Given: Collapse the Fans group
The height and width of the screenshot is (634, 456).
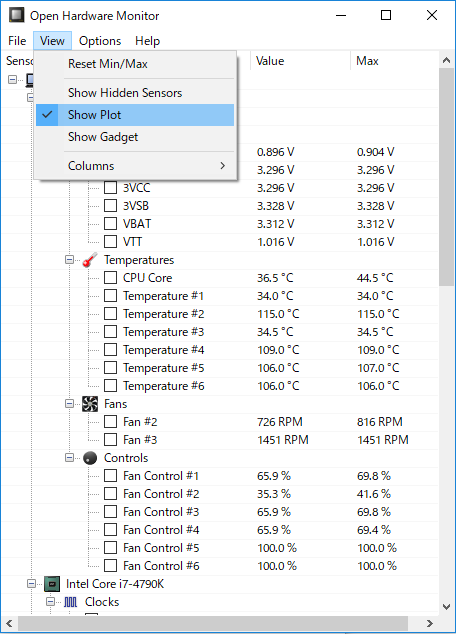Looking at the screenshot, I should pos(70,404).
